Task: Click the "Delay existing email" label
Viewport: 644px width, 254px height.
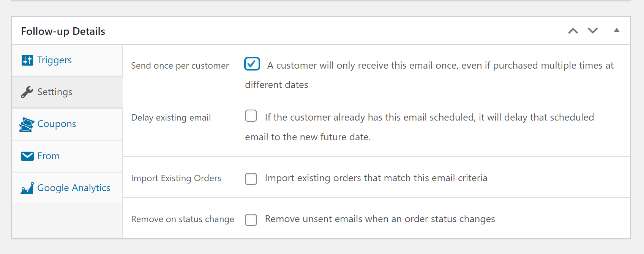Action: (x=171, y=118)
